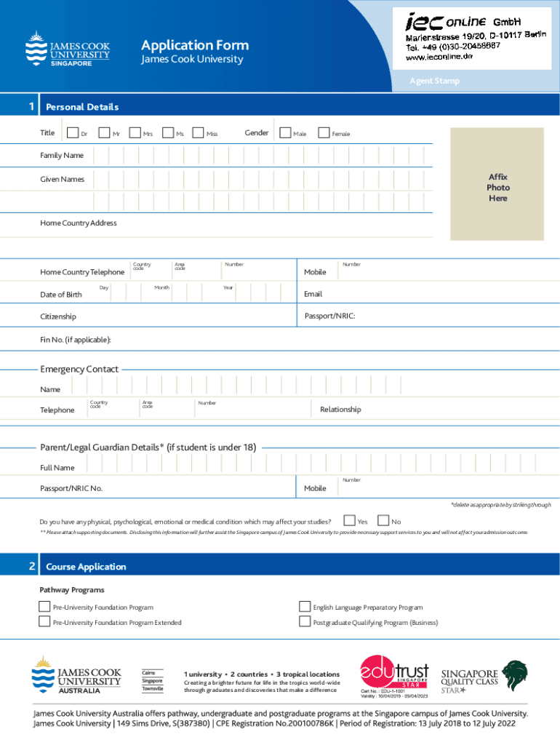Check Postgraduate Qualifying Program (Business)
The image size is (560, 745).
coord(305,621)
